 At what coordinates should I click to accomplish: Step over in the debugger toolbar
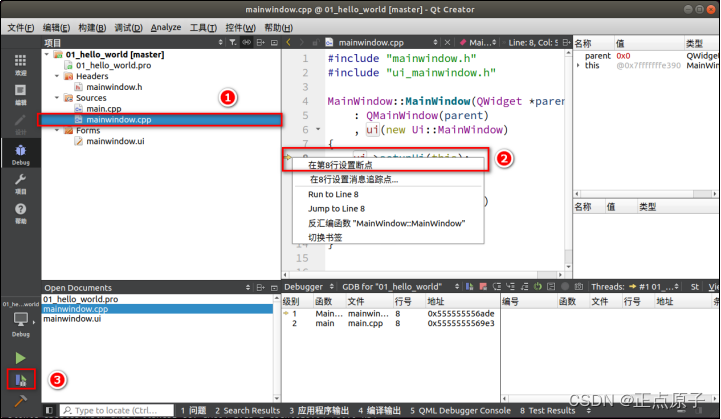(x=497, y=287)
